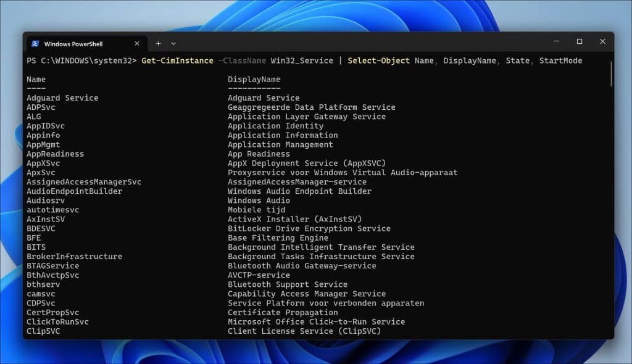Click the Appinfo service name
Screen dimensions: 632x364
click(x=43, y=135)
